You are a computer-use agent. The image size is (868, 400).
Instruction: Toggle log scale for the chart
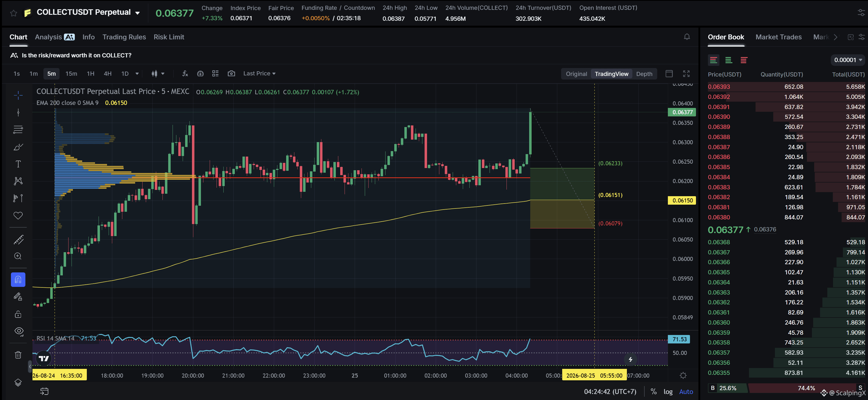coord(668,392)
